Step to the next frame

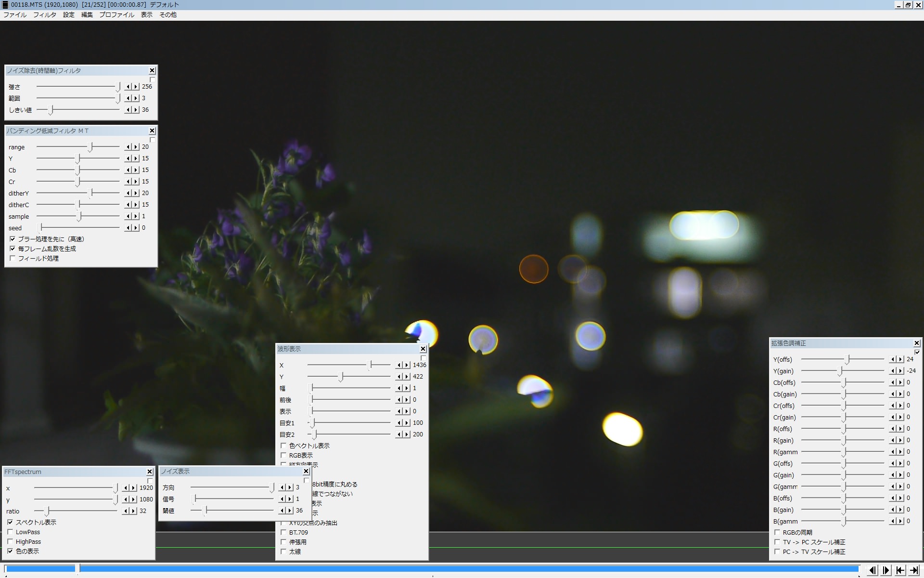pos(886,570)
